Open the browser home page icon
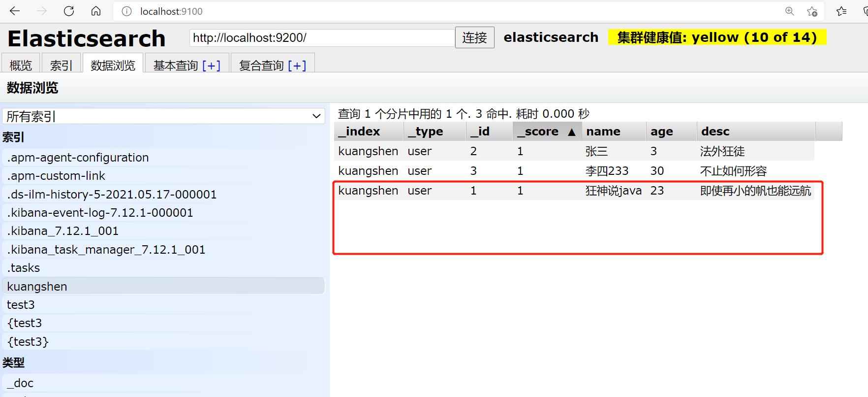This screenshot has width=868, height=397. coord(96,11)
